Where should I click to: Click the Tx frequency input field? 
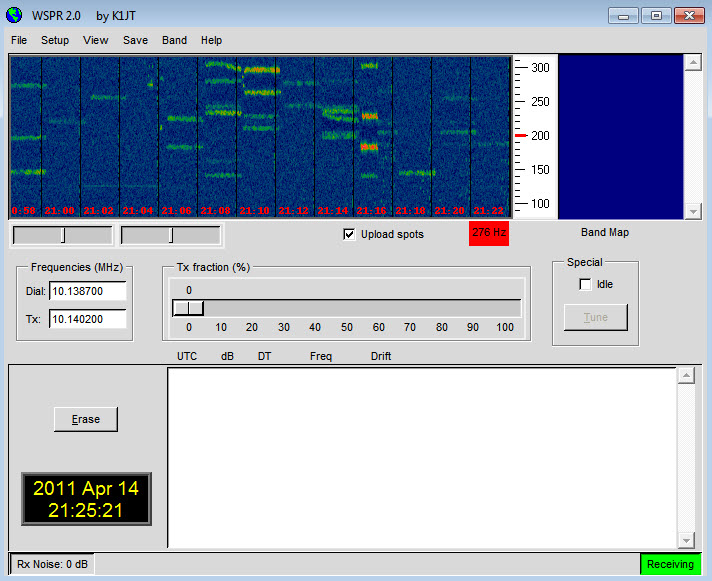point(87,319)
